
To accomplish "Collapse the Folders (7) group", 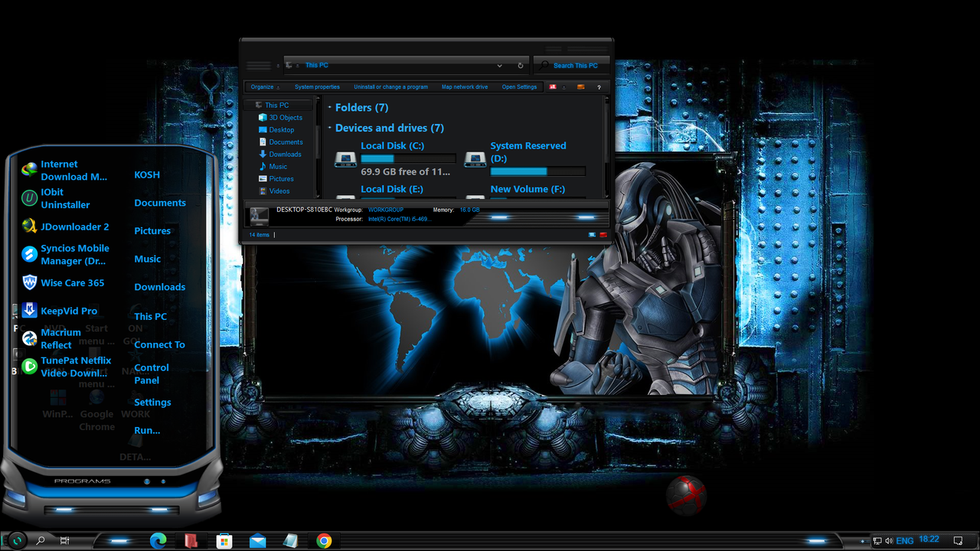I will (x=330, y=108).
